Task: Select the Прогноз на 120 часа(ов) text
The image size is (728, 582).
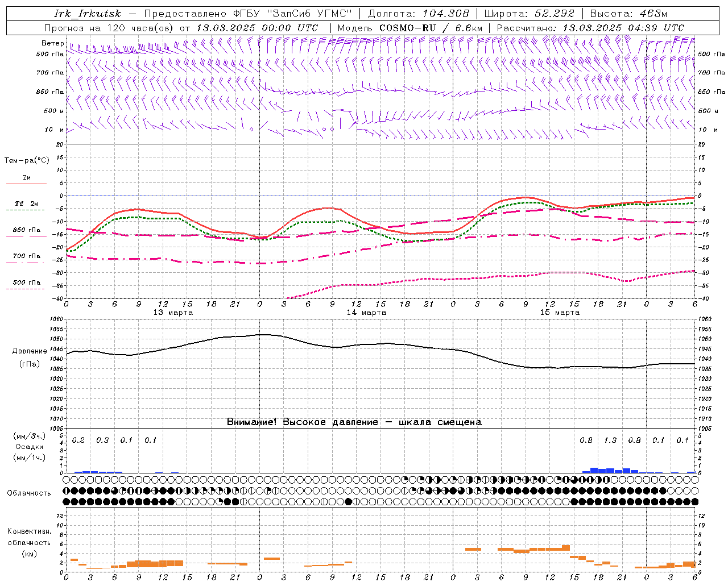Action: (x=110, y=28)
